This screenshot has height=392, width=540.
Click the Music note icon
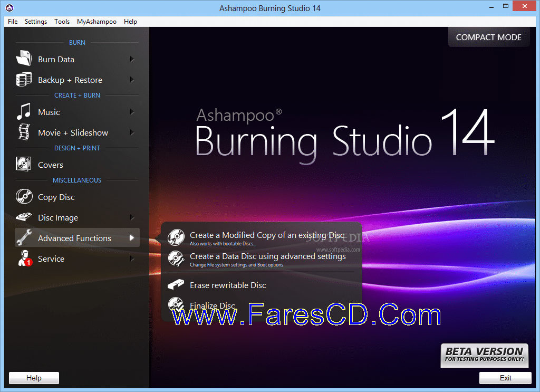pos(24,112)
